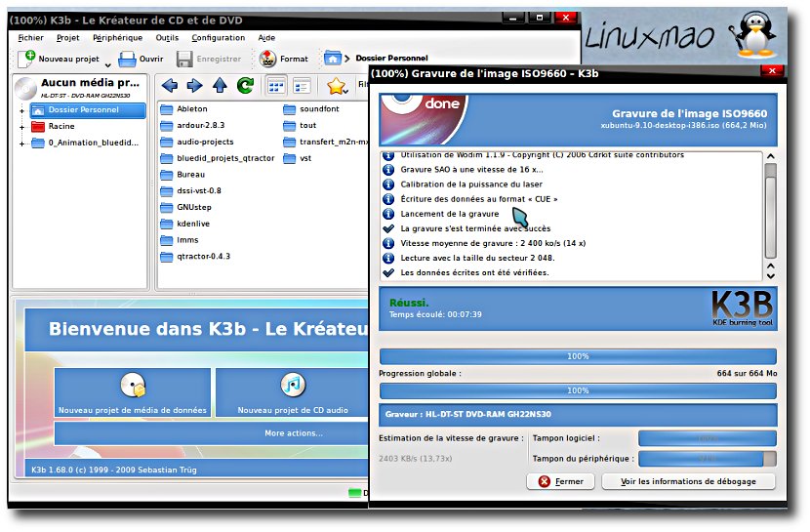Viewport: 810px width, 532px height.
Task: Select the GNUstep folder
Action: [185, 207]
